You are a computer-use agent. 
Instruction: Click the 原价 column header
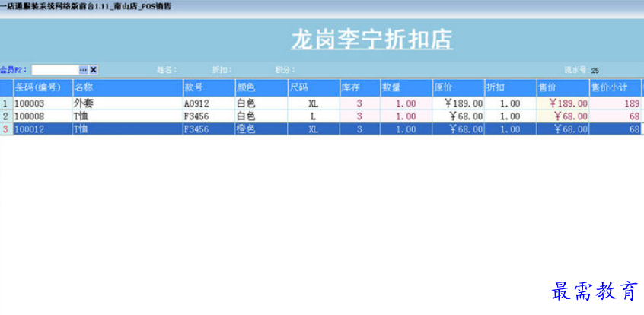pyautogui.click(x=458, y=87)
